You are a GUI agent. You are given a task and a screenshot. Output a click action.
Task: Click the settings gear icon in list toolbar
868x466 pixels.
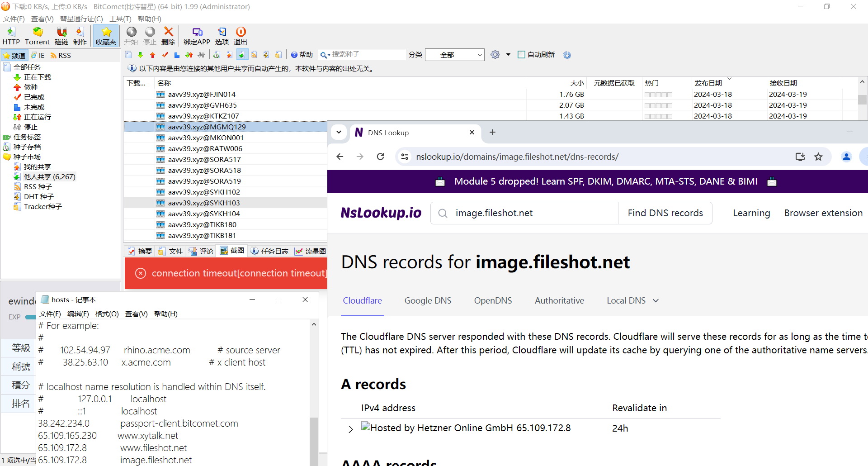click(495, 55)
